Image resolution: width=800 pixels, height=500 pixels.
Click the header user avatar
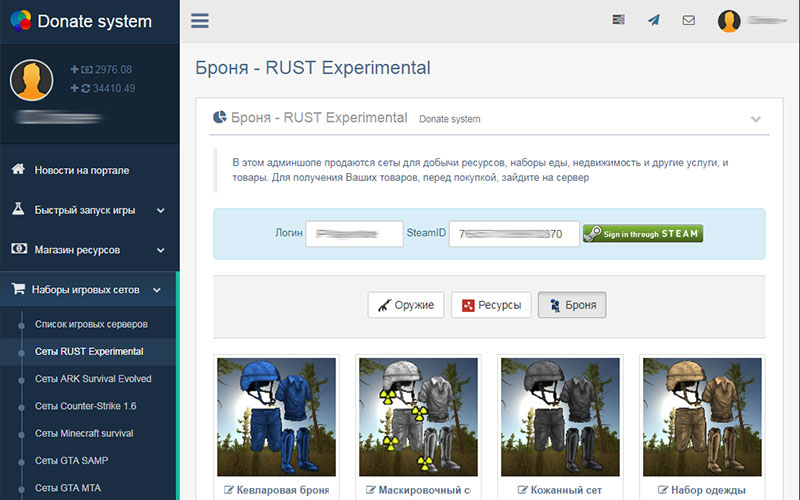click(x=729, y=21)
